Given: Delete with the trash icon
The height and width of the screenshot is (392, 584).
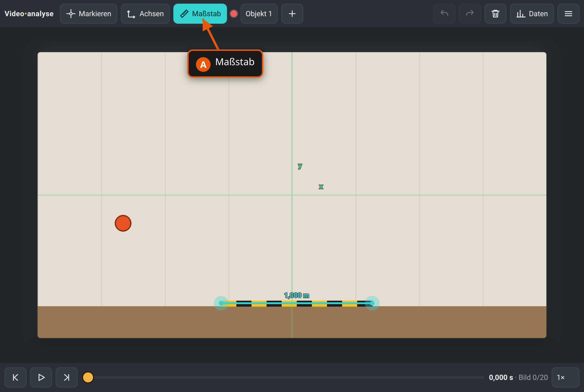Looking at the screenshot, I should 495,14.
